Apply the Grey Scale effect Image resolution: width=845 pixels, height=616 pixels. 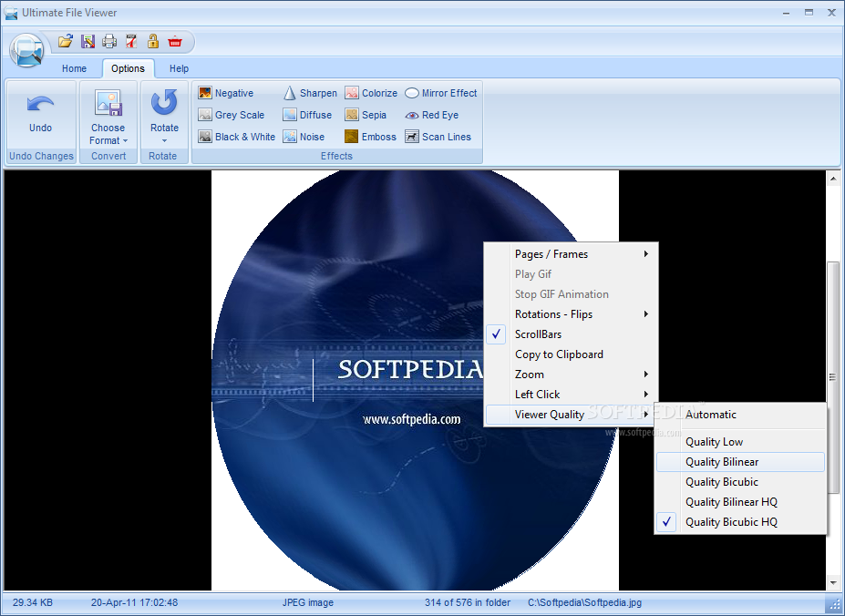click(x=232, y=115)
